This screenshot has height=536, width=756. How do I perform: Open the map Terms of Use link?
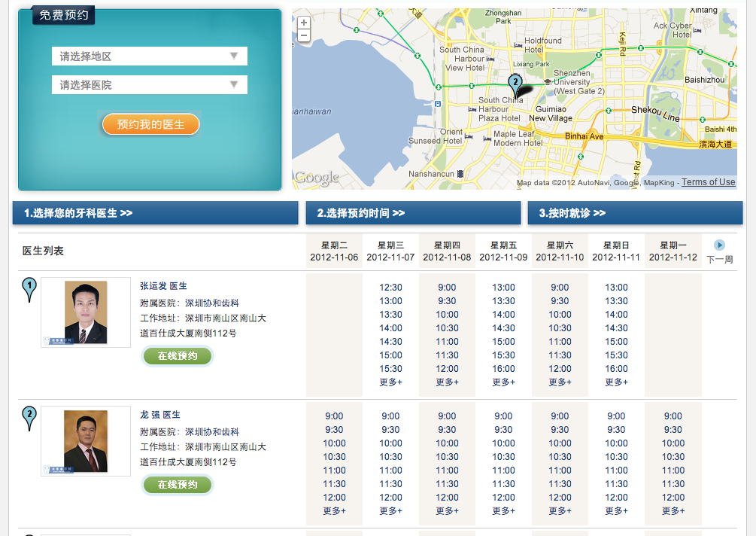click(x=709, y=182)
